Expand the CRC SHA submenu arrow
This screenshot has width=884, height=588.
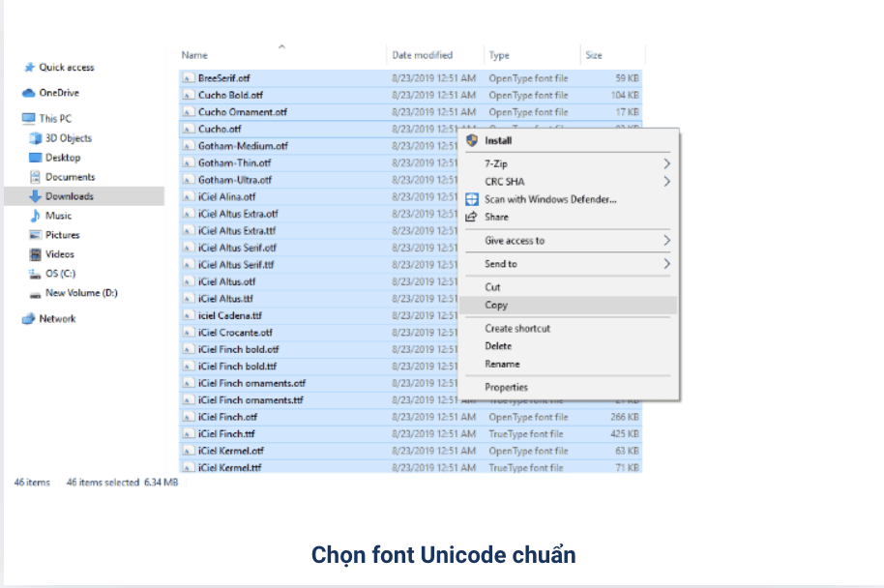[x=666, y=182]
